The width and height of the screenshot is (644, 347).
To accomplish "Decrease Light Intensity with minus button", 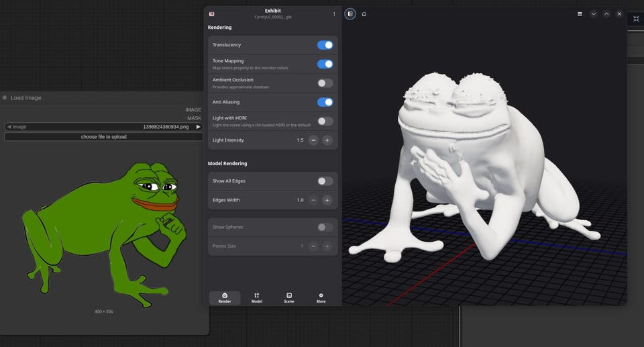I will click(x=313, y=140).
